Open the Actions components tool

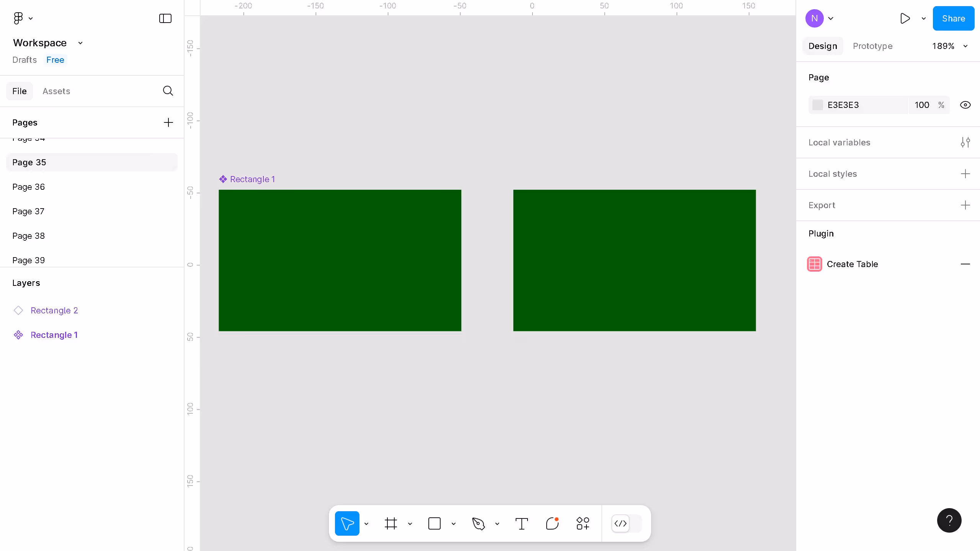(x=583, y=523)
